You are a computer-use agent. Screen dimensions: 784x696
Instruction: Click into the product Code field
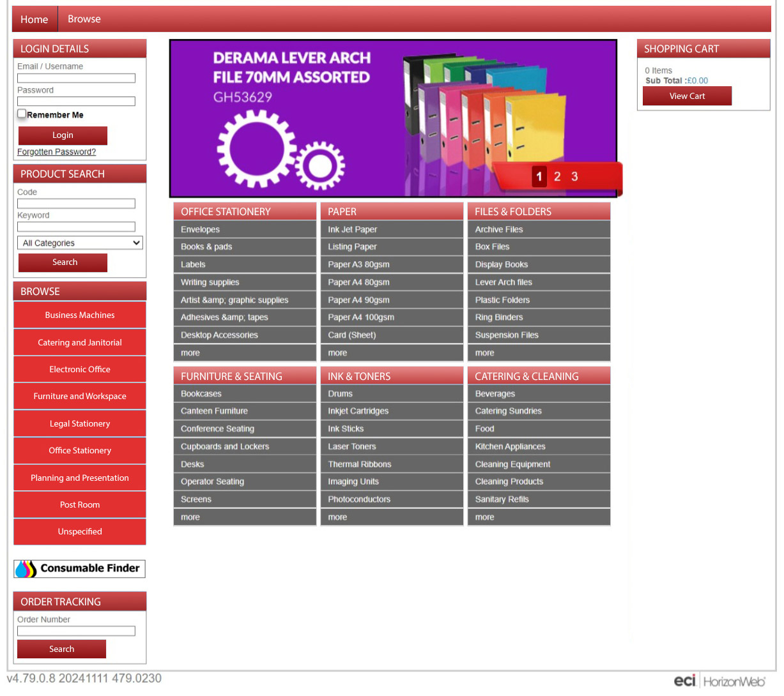click(x=76, y=204)
